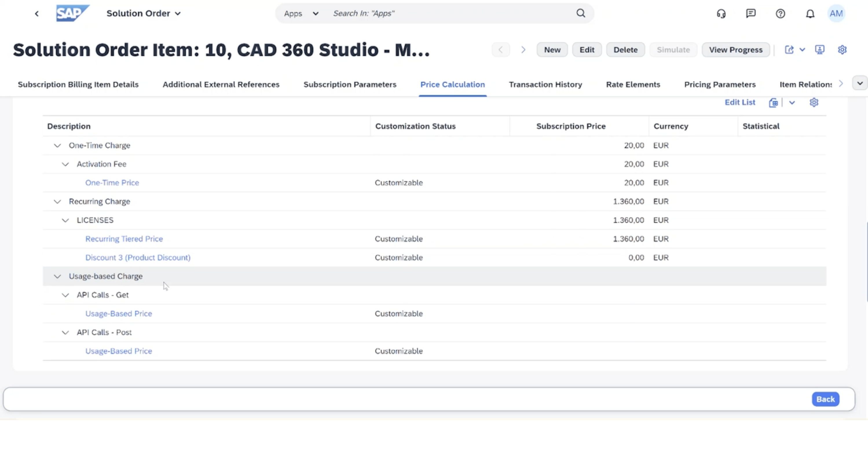Open the Recurring Tiered Price link
The height and width of the screenshot is (452, 868).
[124, 239]
